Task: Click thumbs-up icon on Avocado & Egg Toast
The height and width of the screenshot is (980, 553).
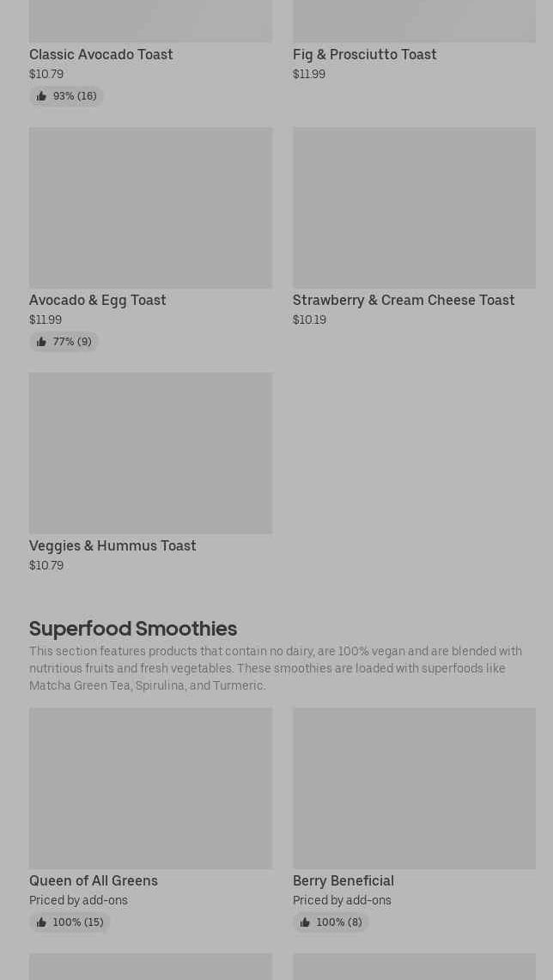Action: [x=41, y=342]
